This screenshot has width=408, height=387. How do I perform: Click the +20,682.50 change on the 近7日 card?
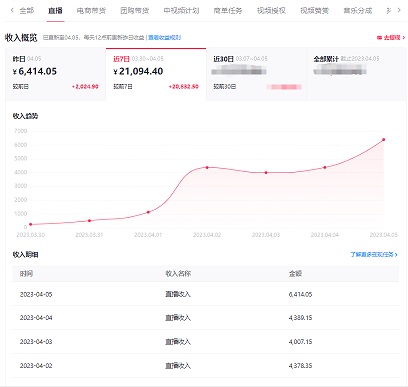pyautogui.click(x=184, y=87)
